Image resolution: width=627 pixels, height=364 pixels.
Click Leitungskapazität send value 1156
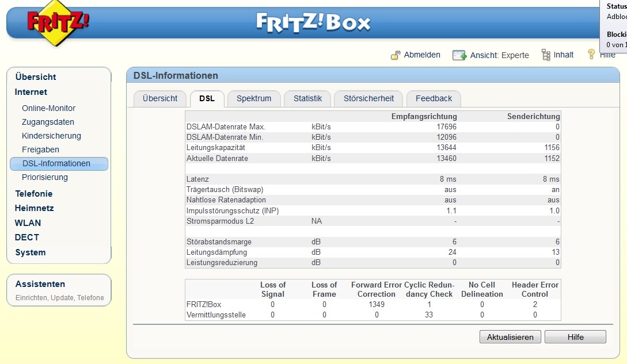click(552, 147)
